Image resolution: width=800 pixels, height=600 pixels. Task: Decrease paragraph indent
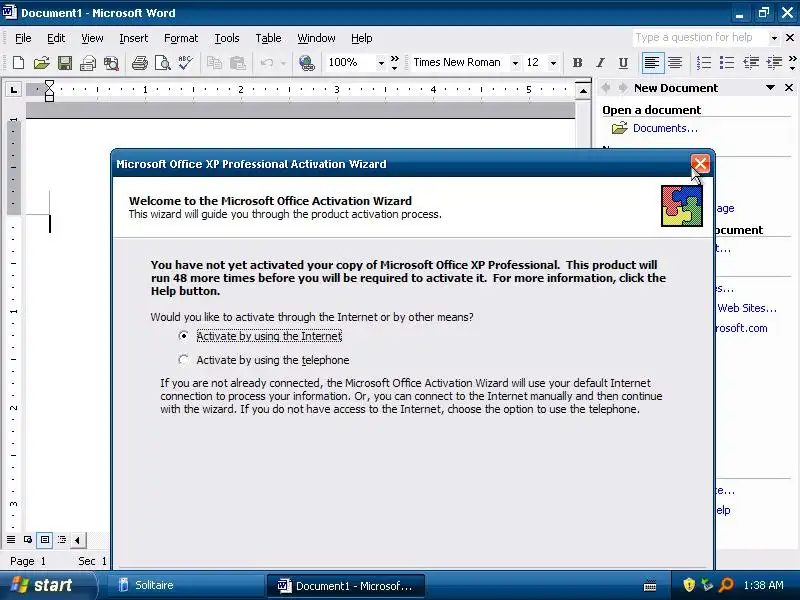point(751,63)
